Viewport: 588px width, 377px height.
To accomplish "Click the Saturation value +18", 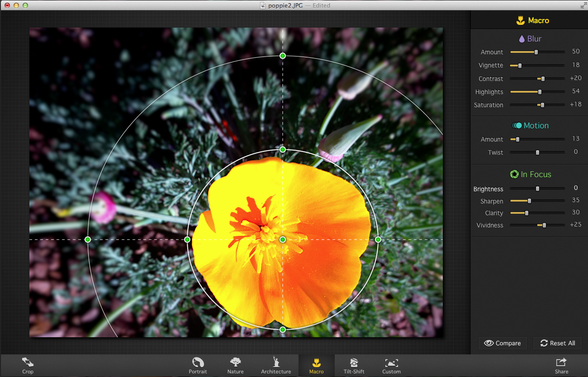I will coord(576,104).
